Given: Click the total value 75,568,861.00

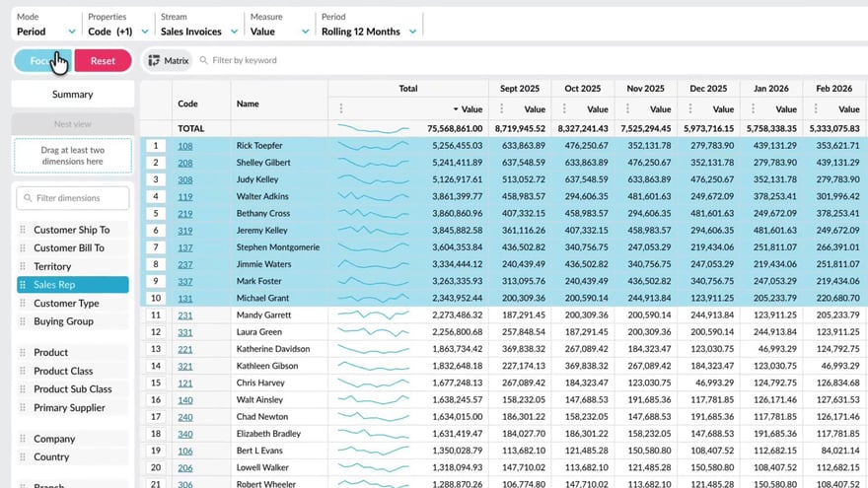Looking at the screenshot, I should coord(455,128).
